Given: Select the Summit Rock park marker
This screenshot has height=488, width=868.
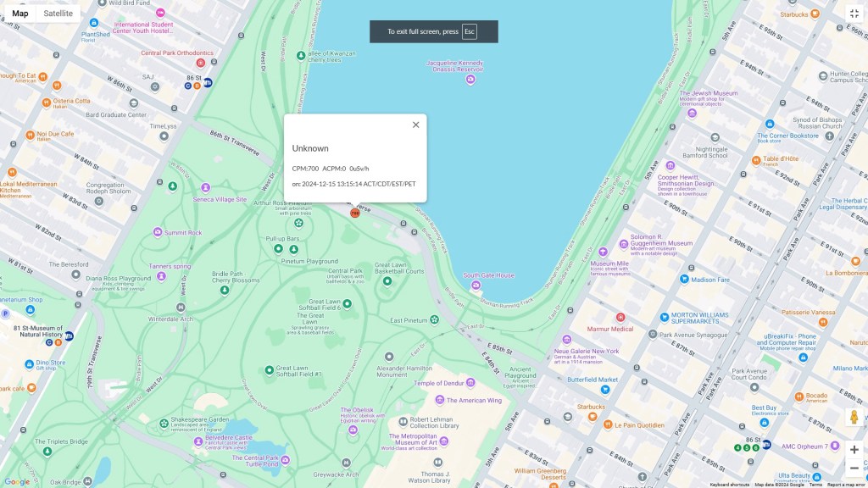Looking at the screenshot, I should [157, 232].
